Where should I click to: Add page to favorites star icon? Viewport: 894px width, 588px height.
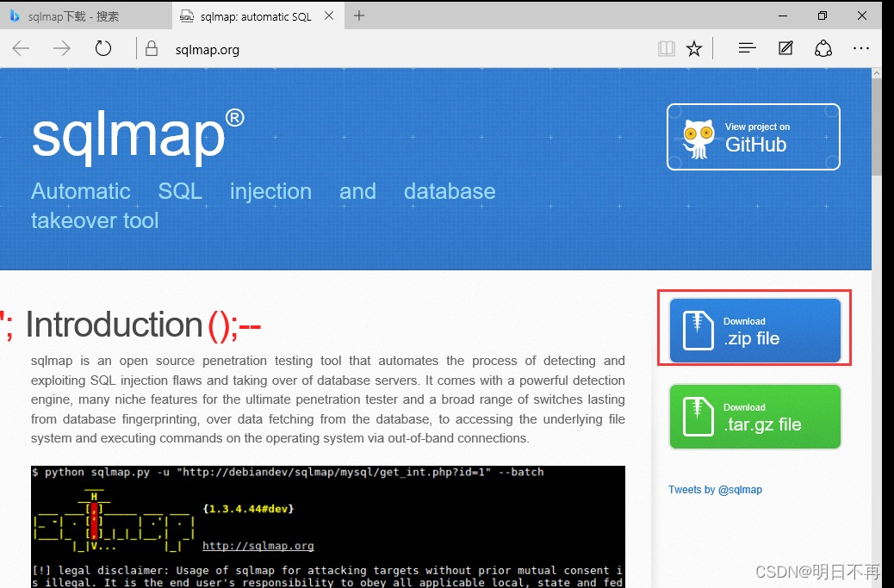click(694, 49)
